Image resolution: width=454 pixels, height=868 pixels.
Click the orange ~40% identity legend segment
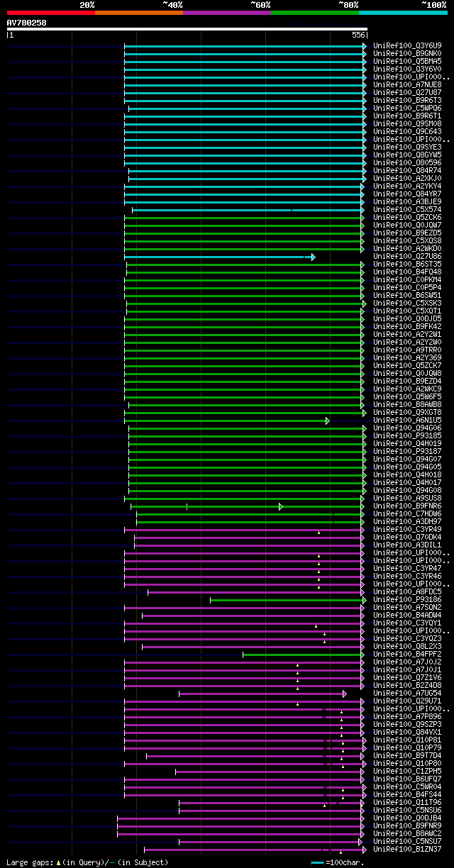(x=139, y=13)
